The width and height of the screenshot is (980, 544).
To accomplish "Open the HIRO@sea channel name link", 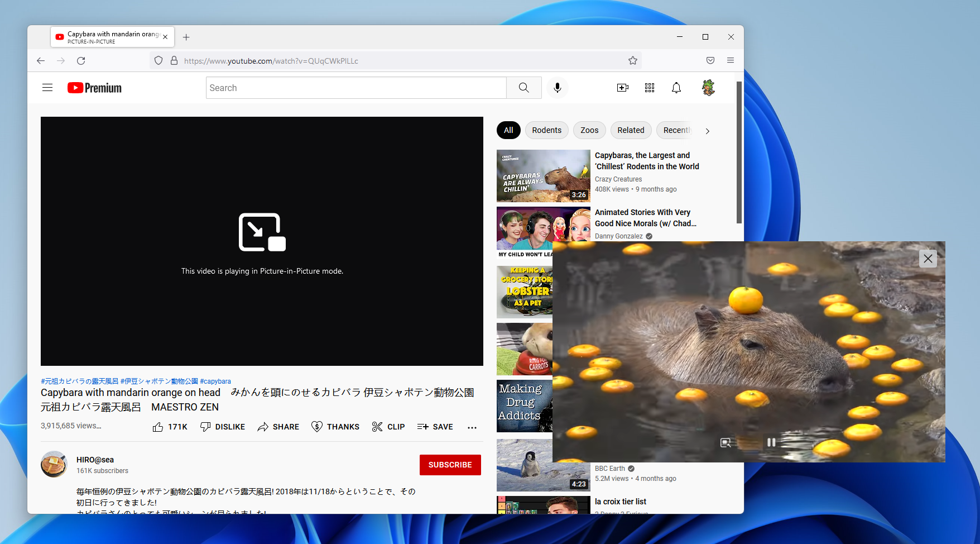I will pos(95,460).
